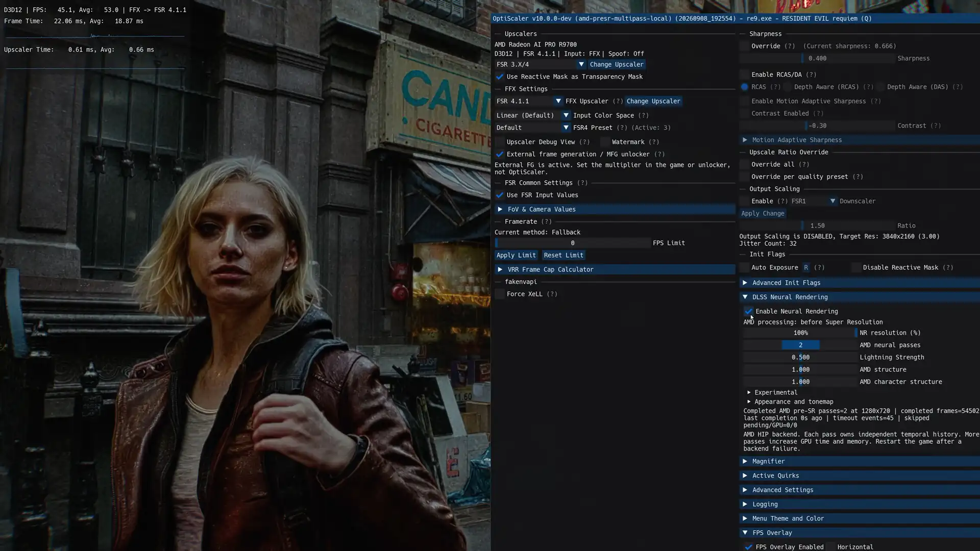980x551 pixels.
Task: Enable Motion Adaptive Sharpness checkbox
Action: point(744,101)
